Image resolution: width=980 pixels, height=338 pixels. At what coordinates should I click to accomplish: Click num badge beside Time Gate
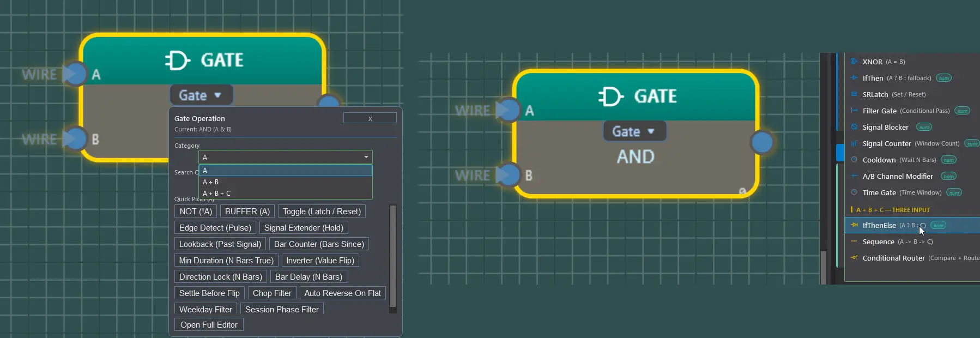[x=954, y=192]
